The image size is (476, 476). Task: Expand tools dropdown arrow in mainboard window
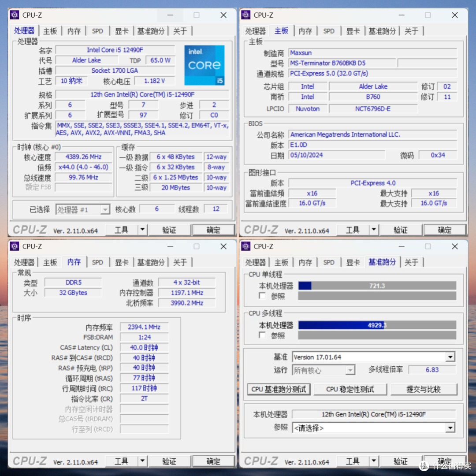pyautogui.click(x=374, y=230)
